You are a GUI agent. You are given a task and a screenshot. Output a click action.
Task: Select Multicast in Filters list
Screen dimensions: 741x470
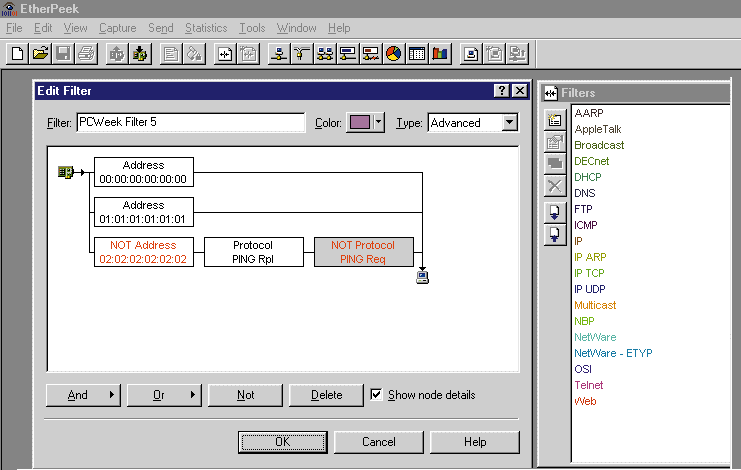pyautogui.click(x=595, y=305)
